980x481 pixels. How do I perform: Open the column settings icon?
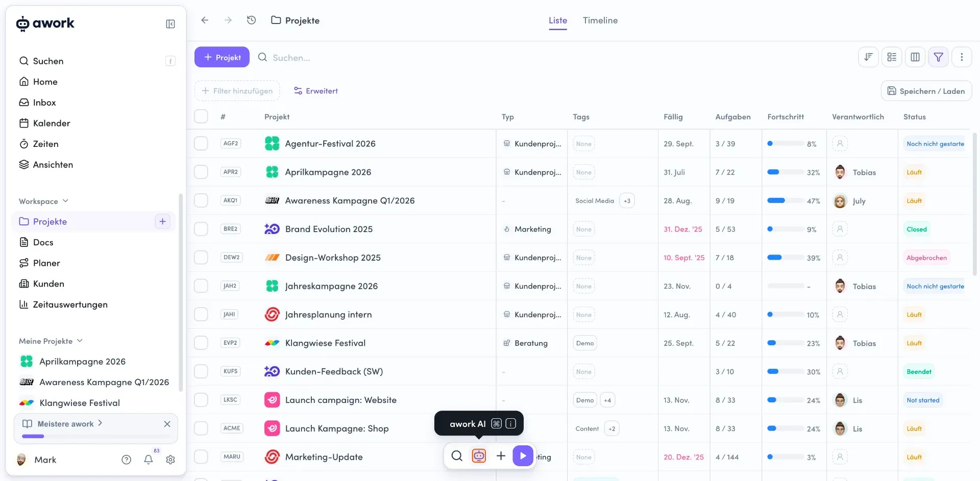[x=915, y=57]
